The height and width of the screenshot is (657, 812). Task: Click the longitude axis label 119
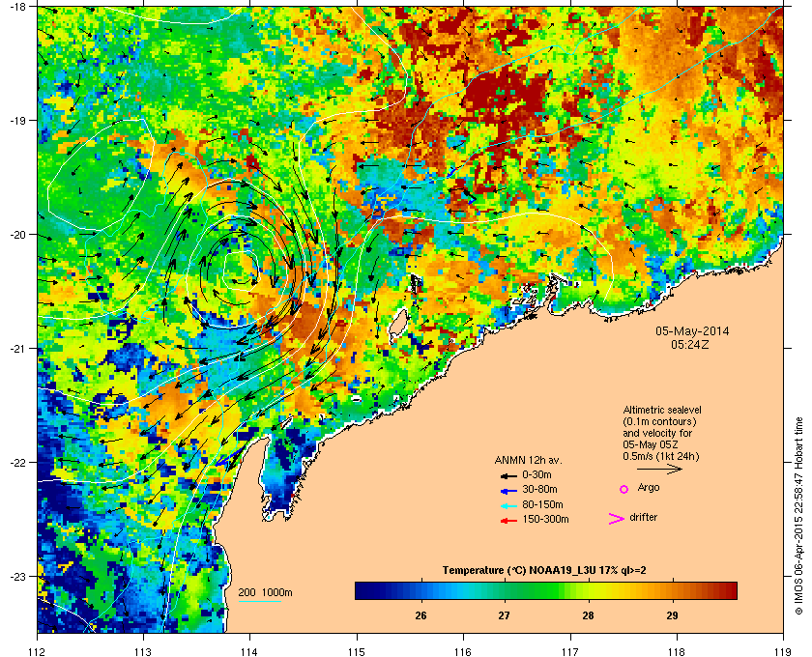[783, 651]
